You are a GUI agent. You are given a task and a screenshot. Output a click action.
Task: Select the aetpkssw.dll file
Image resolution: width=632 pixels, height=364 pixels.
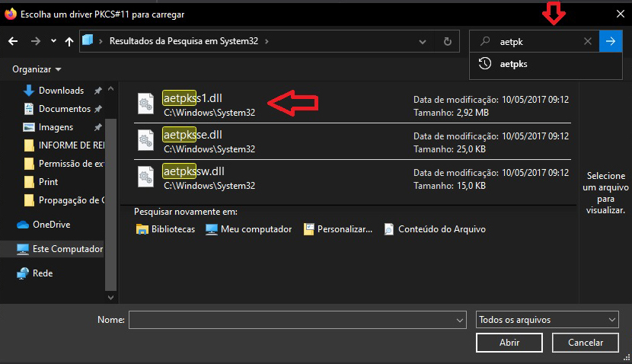pos(193,171)
